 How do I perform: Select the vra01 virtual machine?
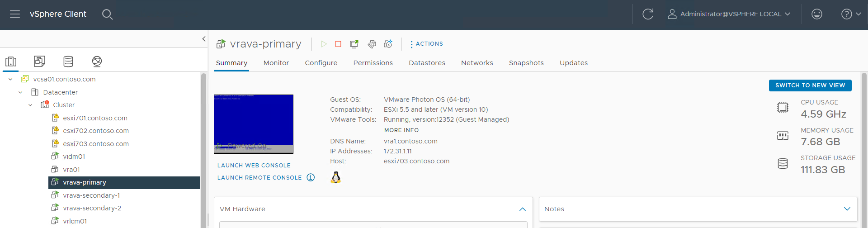pos(71,170)
